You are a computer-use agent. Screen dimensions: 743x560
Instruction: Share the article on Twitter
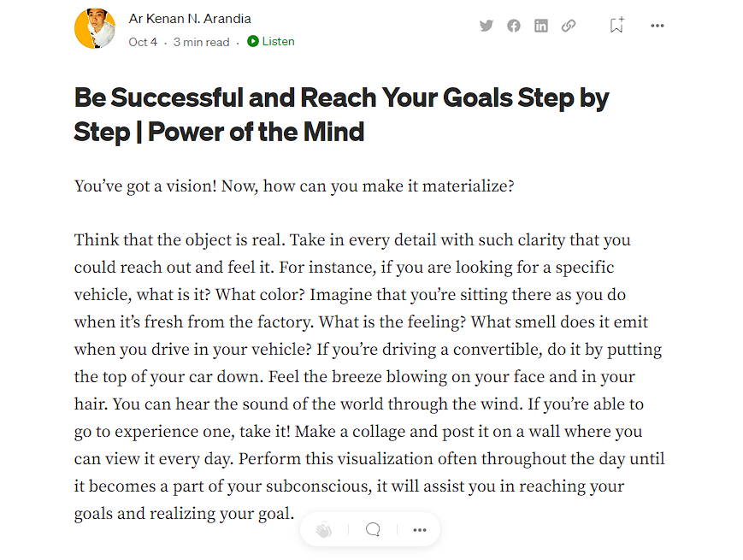[x=486, y=26]
